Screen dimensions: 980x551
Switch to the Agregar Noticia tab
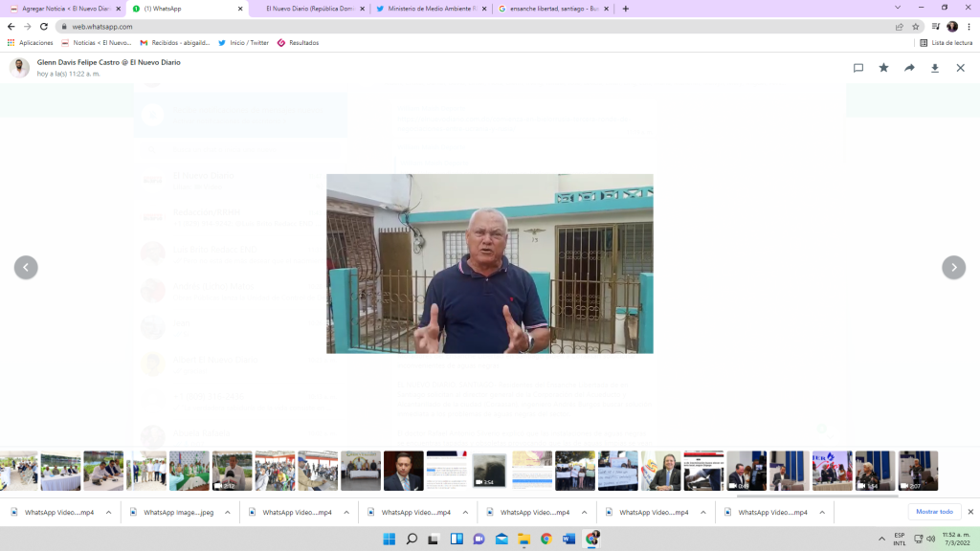[62, 8]
